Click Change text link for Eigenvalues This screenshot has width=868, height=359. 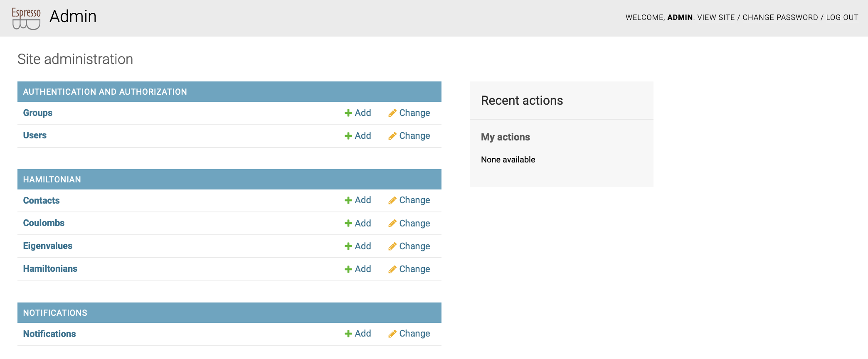tap(414, 246)
